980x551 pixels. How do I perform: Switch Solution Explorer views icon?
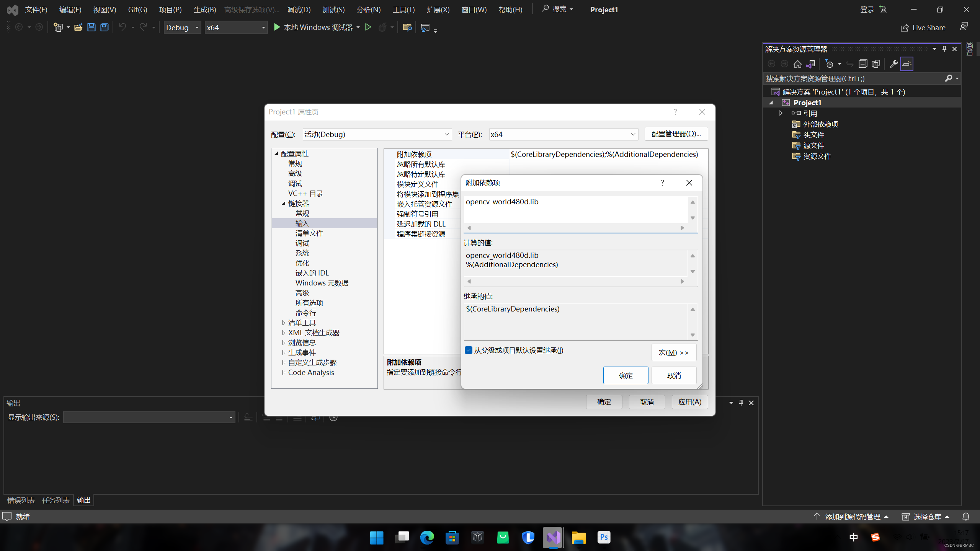(810, 64)
